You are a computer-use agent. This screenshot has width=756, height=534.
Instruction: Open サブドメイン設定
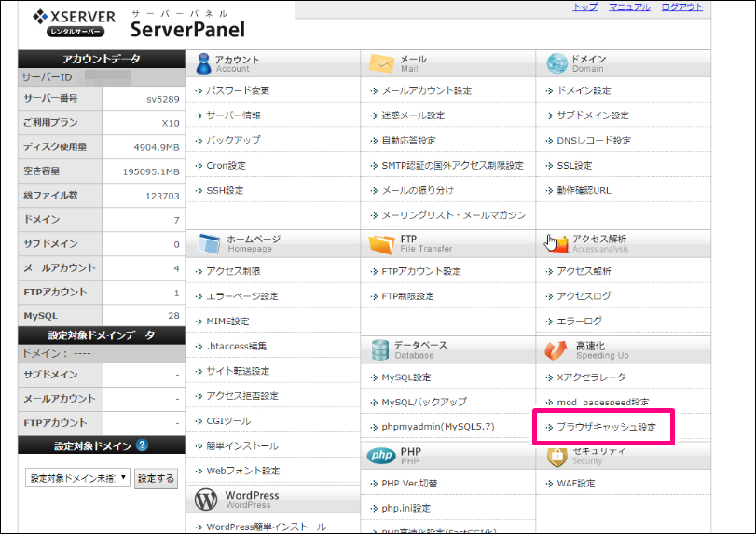point(593,116)
